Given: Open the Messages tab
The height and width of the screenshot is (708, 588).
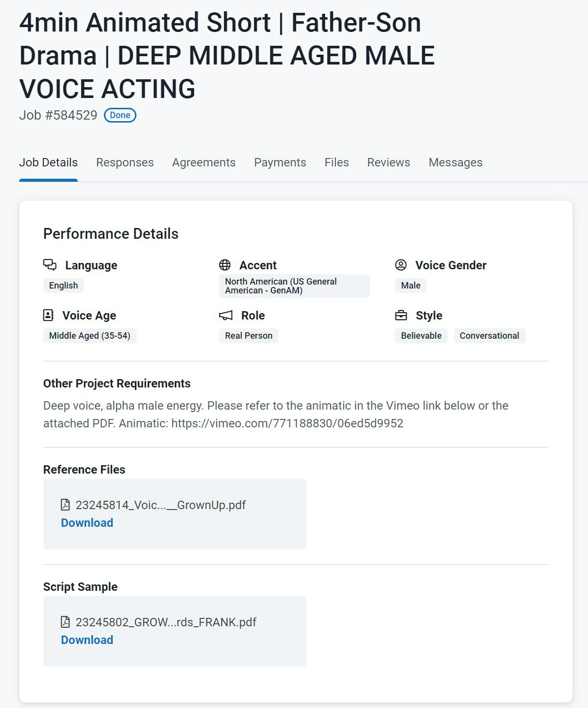Looking at the screenshot, I should pos(456,162).
